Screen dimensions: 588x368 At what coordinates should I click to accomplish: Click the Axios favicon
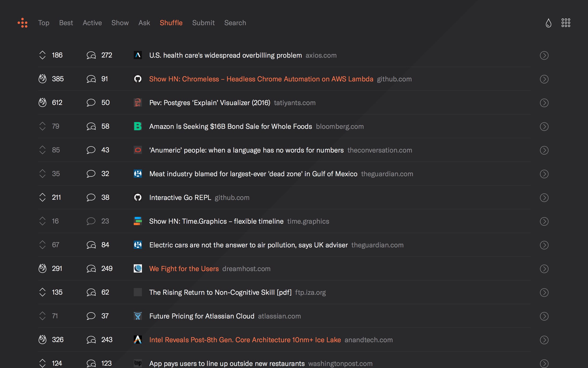click(x=138, y=55)
